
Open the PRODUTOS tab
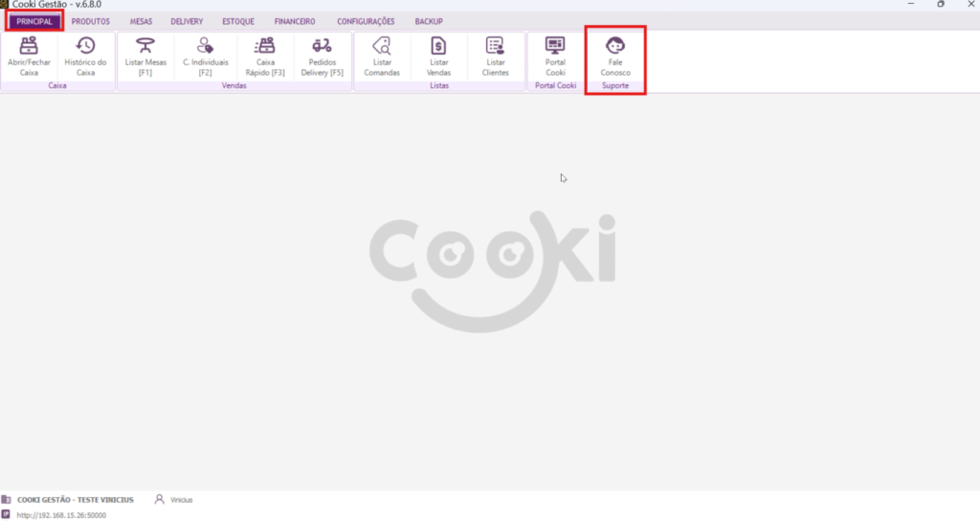[91, 21]
